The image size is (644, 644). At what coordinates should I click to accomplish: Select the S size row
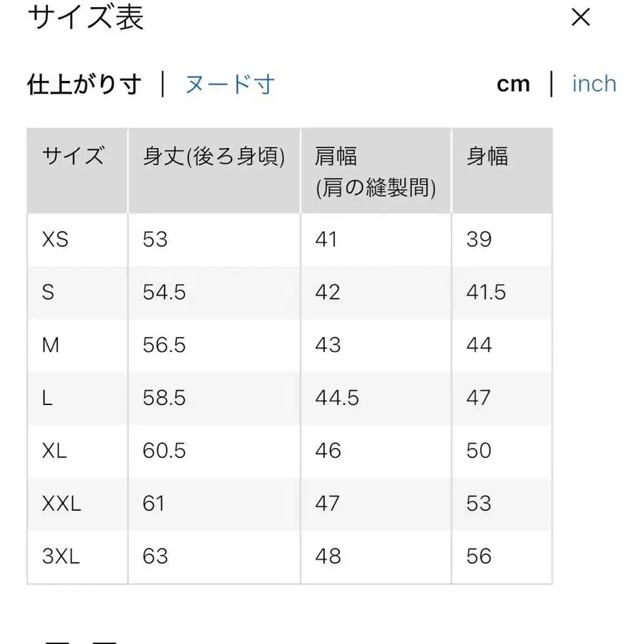(x=50, y=293)
